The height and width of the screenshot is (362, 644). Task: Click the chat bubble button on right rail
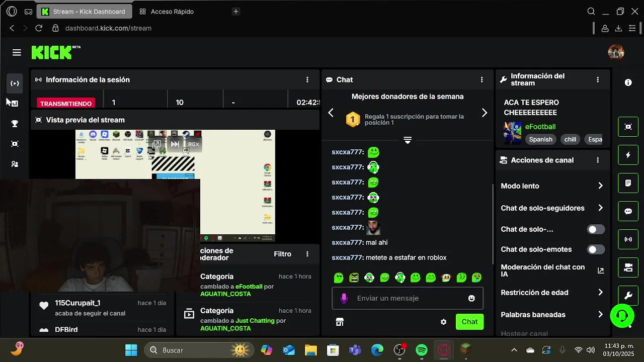point(628,211)
